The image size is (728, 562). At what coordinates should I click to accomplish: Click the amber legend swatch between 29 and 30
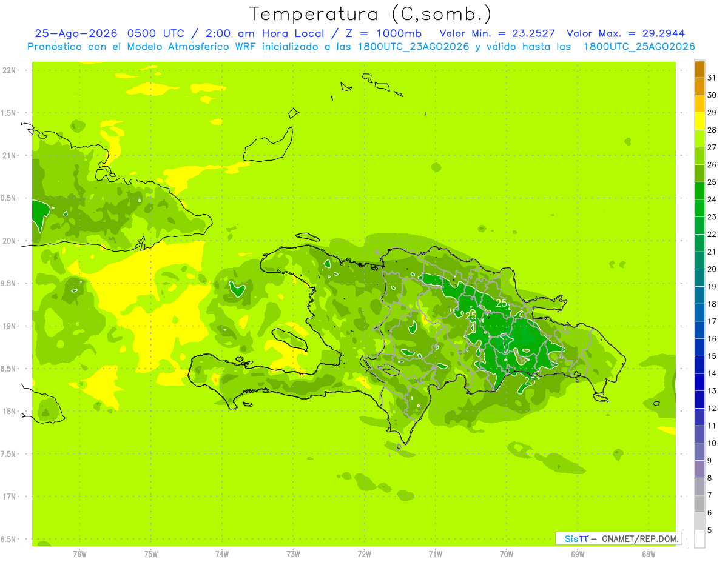pos(699,104)
